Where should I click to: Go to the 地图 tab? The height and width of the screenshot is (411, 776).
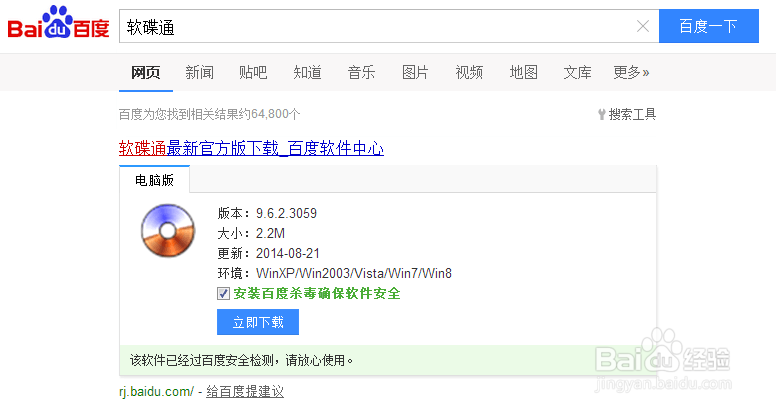[x=524, y=72]
